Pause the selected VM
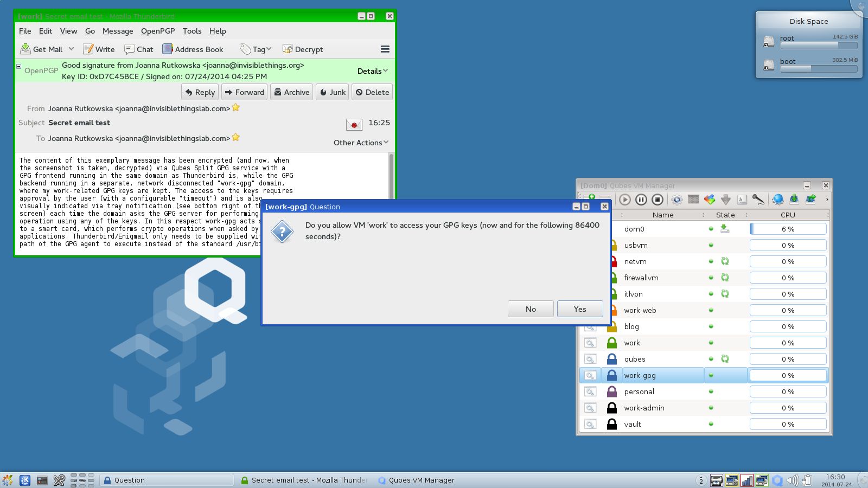868x488 pixels. (641, 200)
